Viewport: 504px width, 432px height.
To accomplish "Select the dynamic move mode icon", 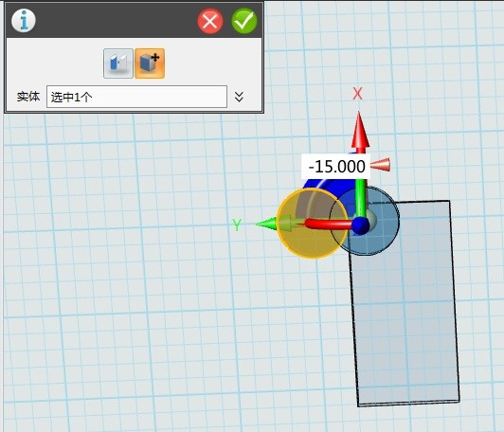I will (118, 63).
